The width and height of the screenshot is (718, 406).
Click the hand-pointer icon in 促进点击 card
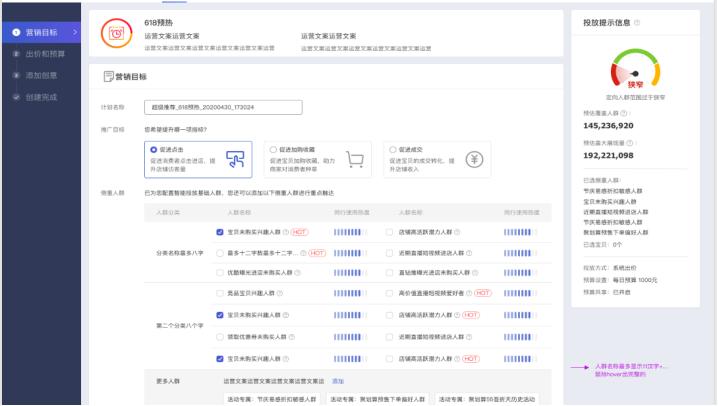tap(235, 159)
